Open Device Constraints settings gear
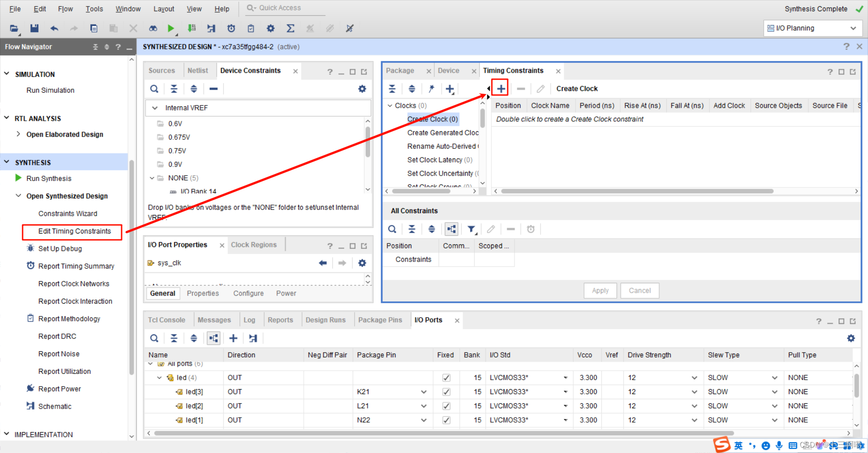The width and height of the screenshot is (868, 453). click(x=362, y=89)
